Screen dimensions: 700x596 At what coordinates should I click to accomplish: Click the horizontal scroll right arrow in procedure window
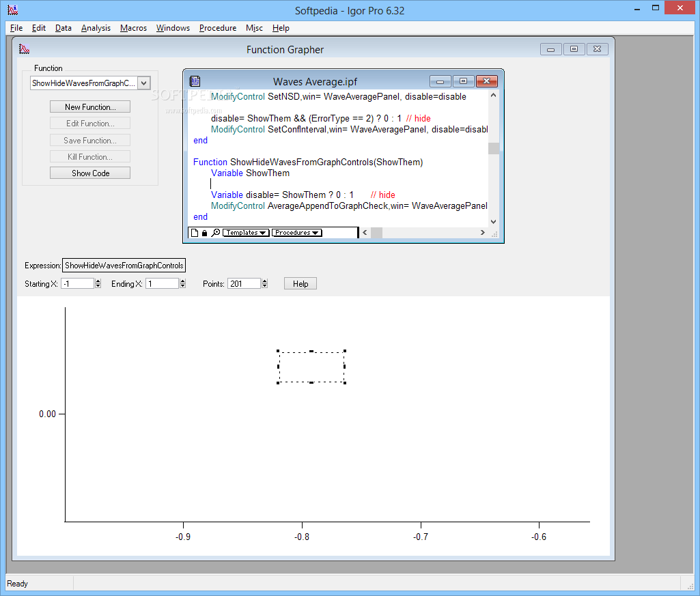click(482, 233)
